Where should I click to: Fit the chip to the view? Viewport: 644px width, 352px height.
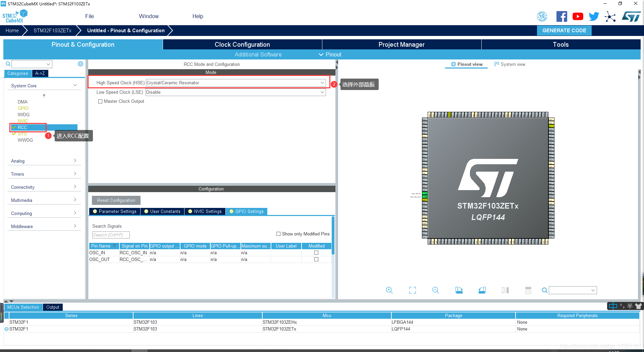(x=412, y=290)
